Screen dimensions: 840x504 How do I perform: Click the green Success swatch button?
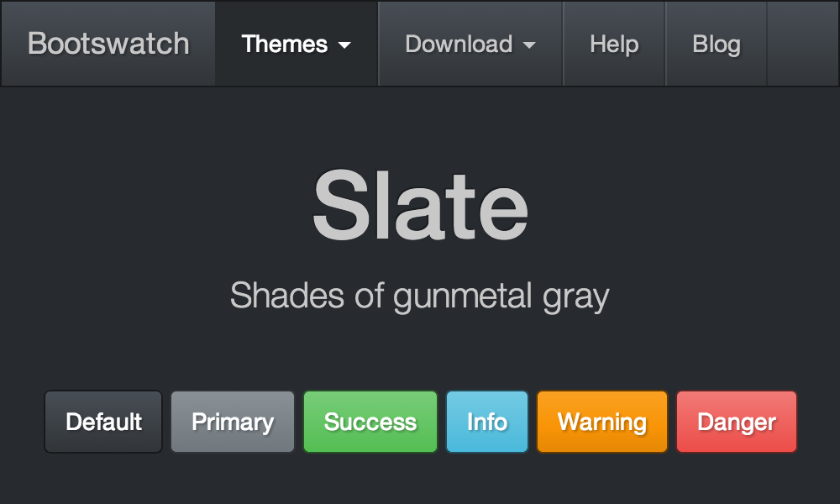(x=370, y=422)
